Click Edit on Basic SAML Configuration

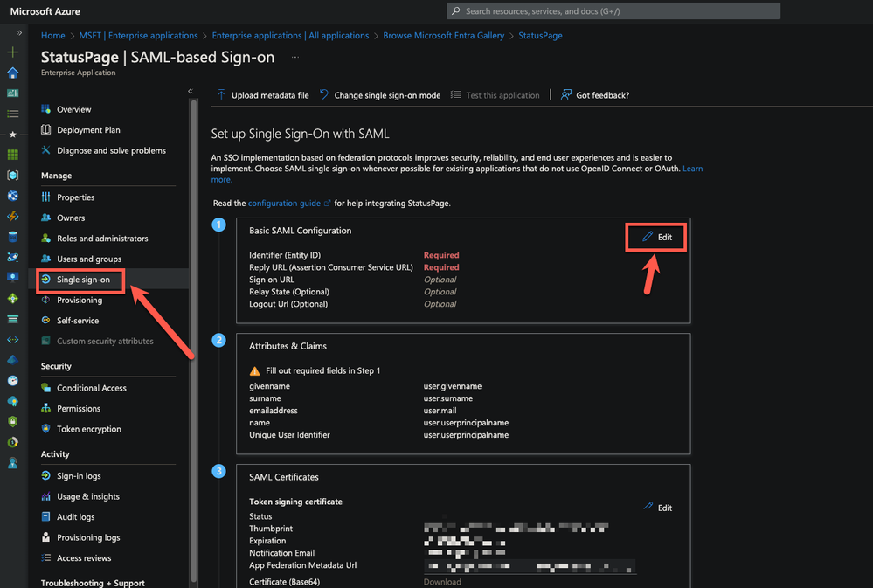click(657, 237)
